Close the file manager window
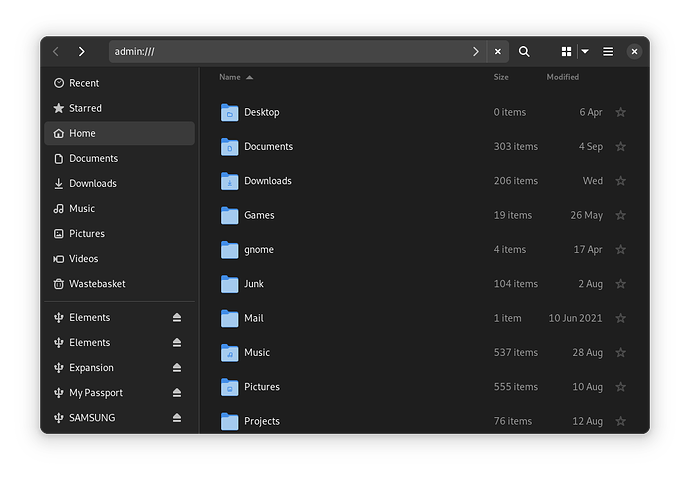Image resolution: width=690 pixels, height=478 pixels. coord(634,51)
